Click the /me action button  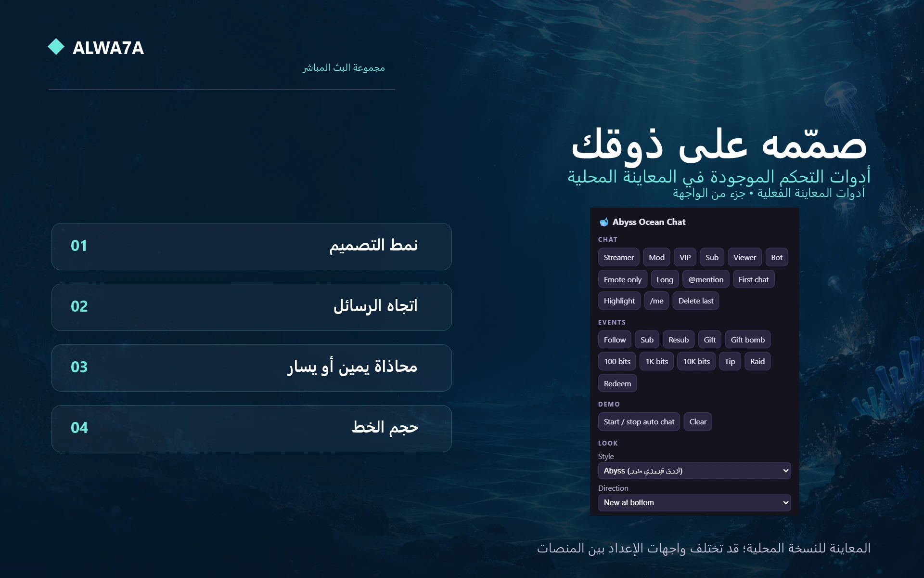click(656, 301)
